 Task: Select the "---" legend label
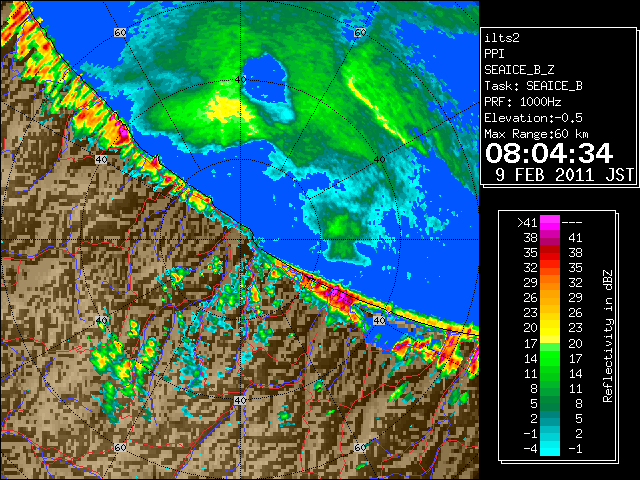pyautogui.click(x=572, y=223)
